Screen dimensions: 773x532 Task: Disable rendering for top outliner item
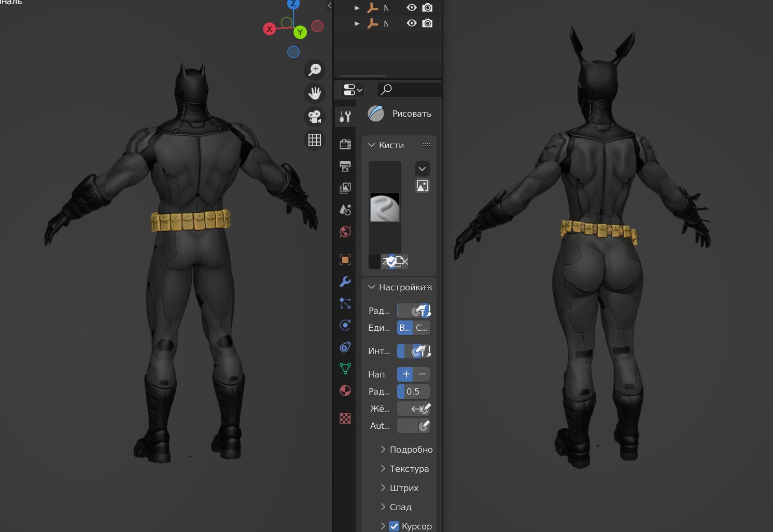[x=427, y=8]
